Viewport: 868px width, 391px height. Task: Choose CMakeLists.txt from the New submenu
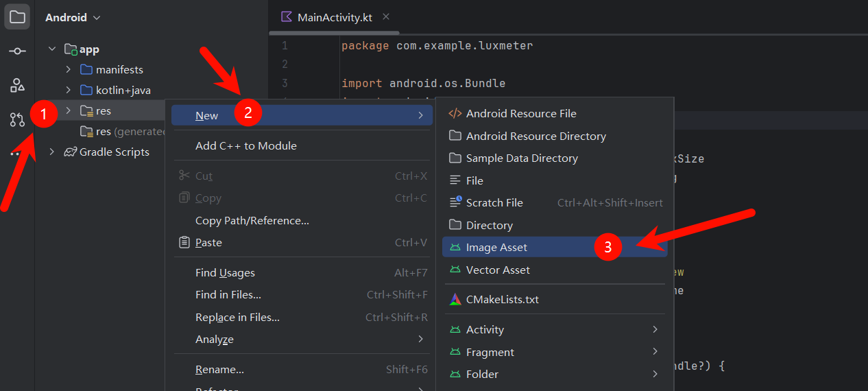click(x=502, y=300)
